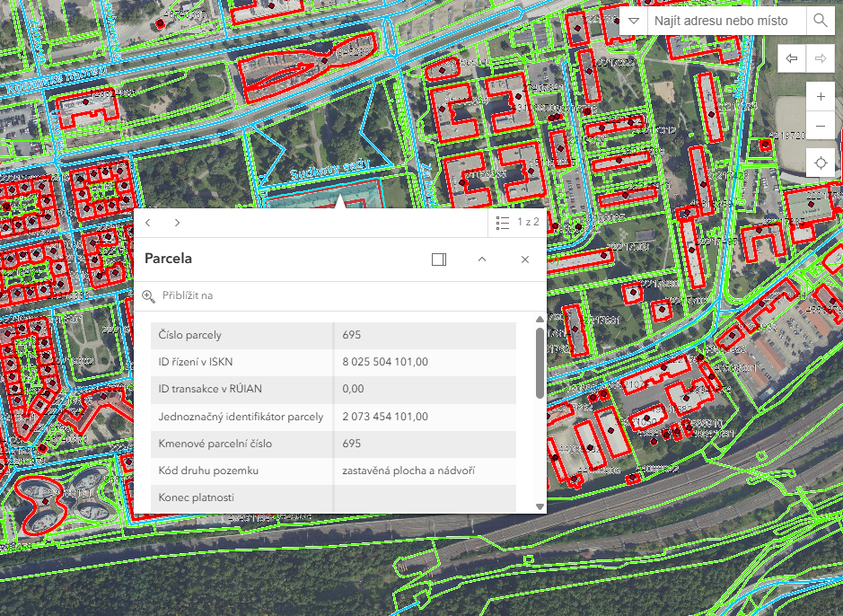Find my location with the crosshair button
843x616 pixels.
coord(821,163)
